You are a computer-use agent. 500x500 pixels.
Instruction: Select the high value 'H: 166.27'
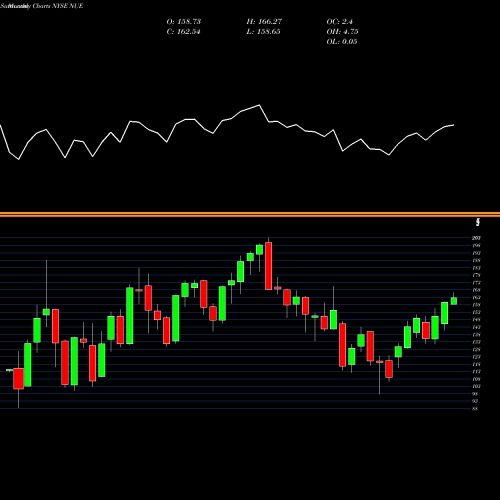click(264, 22)
